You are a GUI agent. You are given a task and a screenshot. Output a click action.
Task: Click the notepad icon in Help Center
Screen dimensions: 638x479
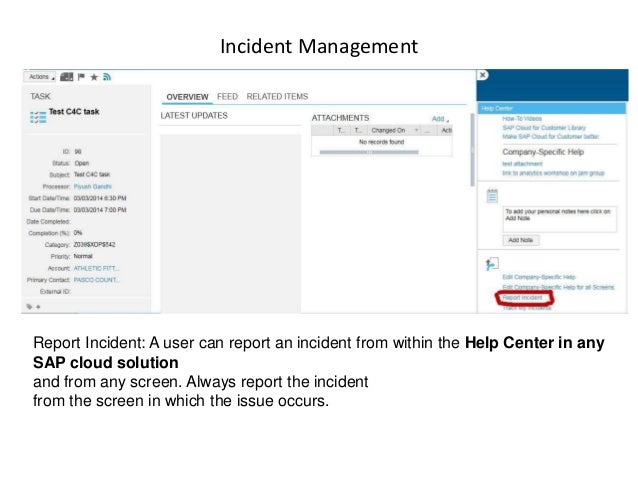point(492,196)
